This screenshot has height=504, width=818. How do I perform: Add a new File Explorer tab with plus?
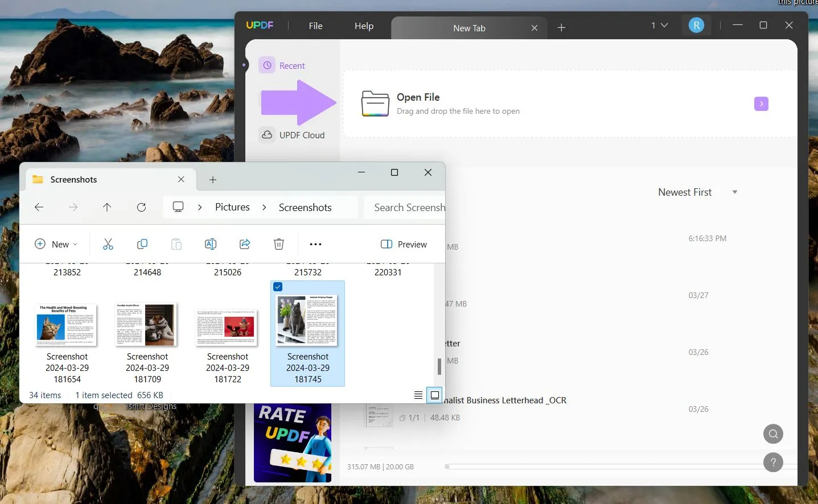click(x=213, y=180)
